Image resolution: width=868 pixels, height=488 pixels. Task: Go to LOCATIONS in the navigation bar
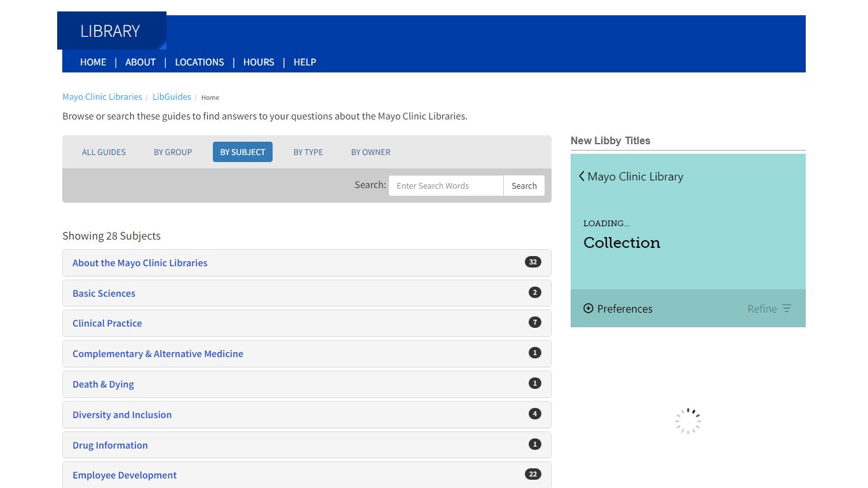(200, 62)
